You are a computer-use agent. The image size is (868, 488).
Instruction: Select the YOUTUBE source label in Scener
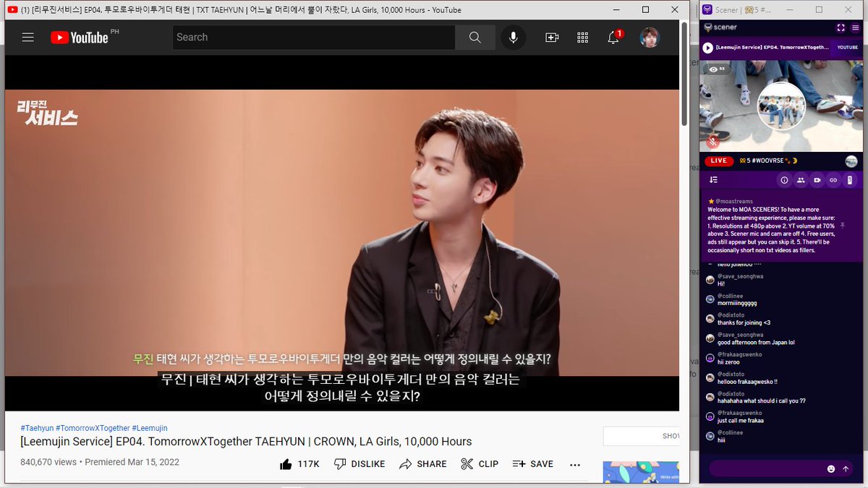coord(847,48)
